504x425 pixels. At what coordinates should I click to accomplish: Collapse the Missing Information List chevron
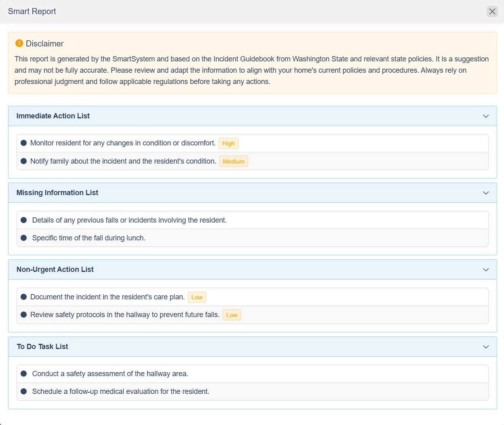(485, 193)
